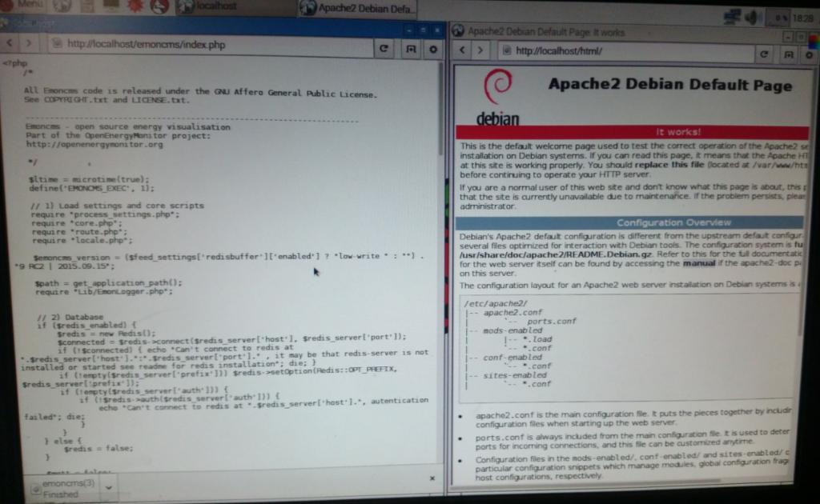Close the downloads bar with the x
820x504 pixels.
click(x=432, y=478)
